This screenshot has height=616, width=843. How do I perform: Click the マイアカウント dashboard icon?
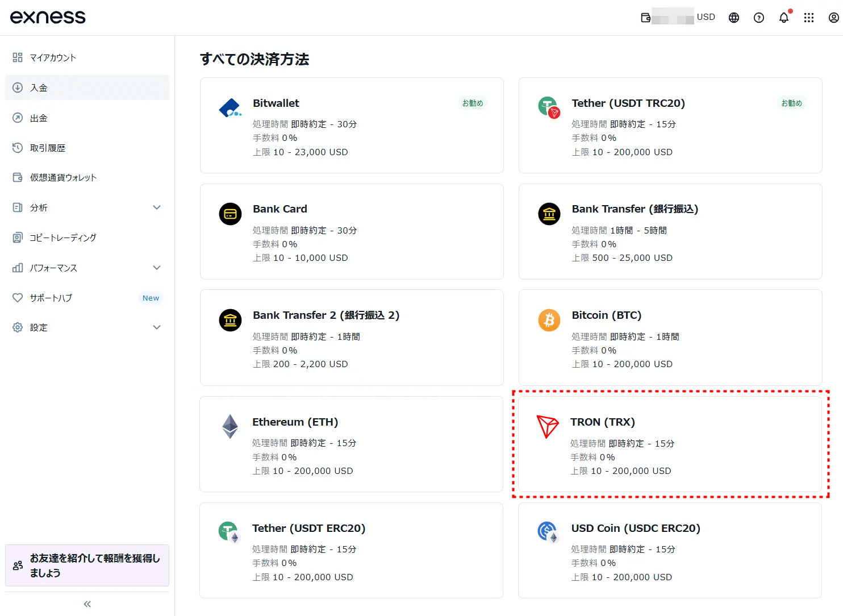18,57
